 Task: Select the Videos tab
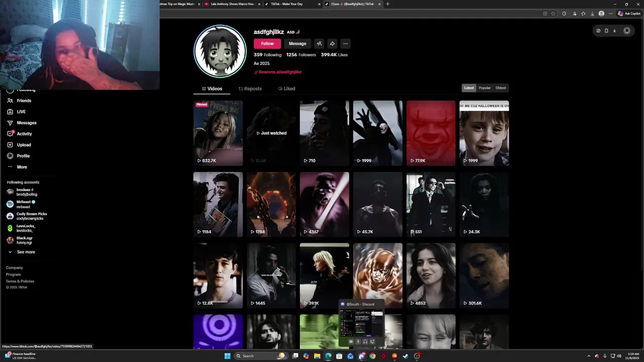pyautogui.click(x=212, y=88)
